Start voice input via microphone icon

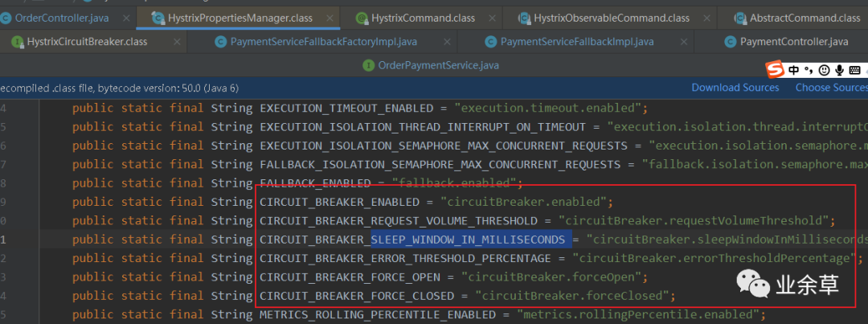(840, 70)
